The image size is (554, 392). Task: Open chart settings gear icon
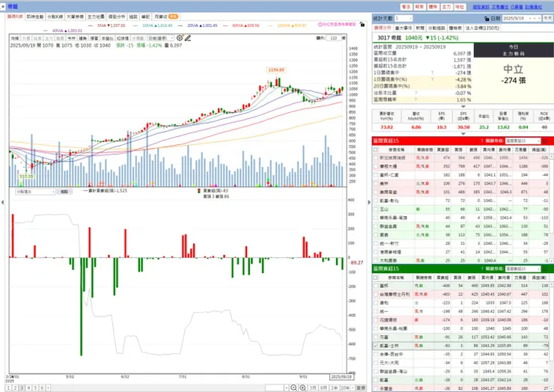[x=180, y=38]
